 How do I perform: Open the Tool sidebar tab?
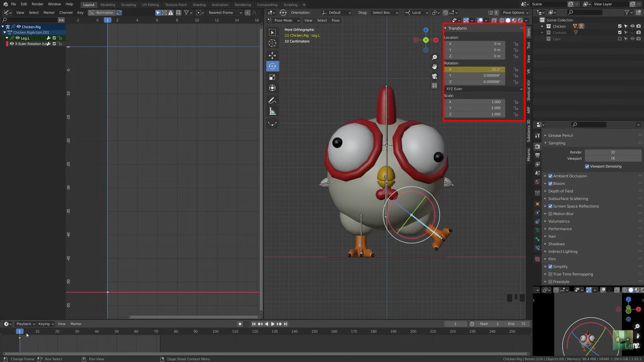528,45
